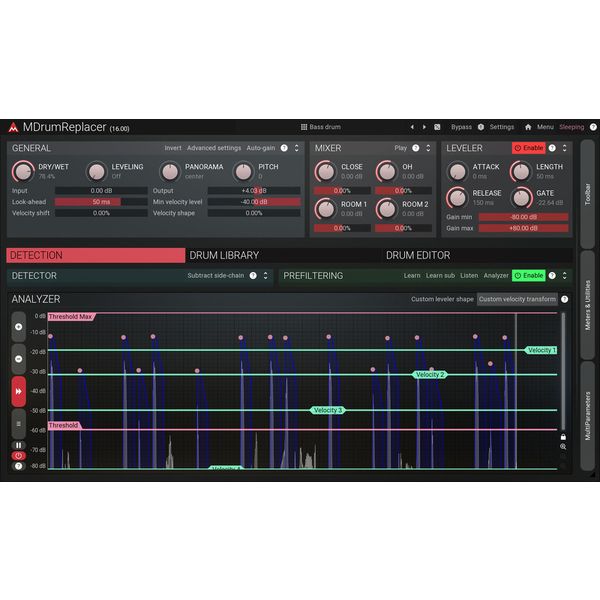This screenshot has height=600, width=600.
Task: Switch to the DETECTION tab
Action: tap(96, 255)
